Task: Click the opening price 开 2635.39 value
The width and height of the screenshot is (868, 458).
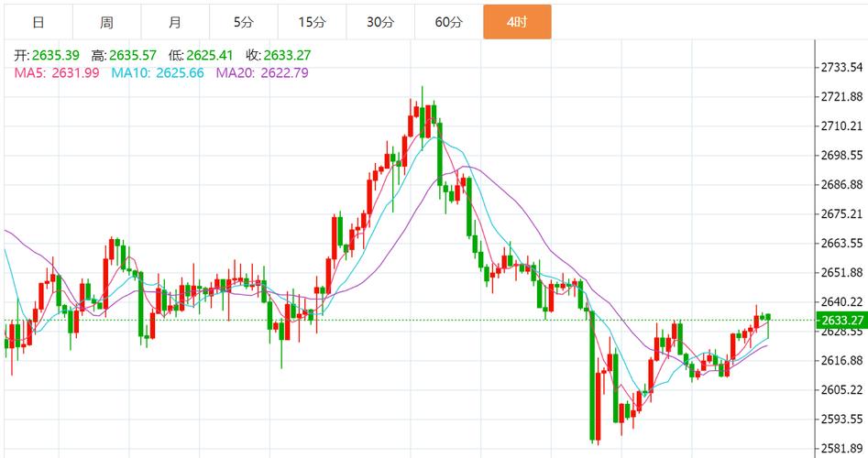Action: point(55,55)
